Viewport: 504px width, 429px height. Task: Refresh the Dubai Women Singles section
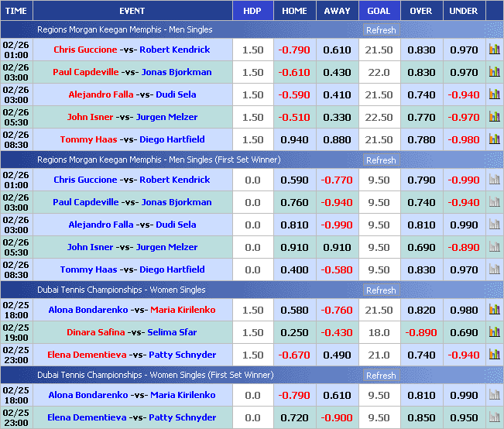tap(381, 290)
